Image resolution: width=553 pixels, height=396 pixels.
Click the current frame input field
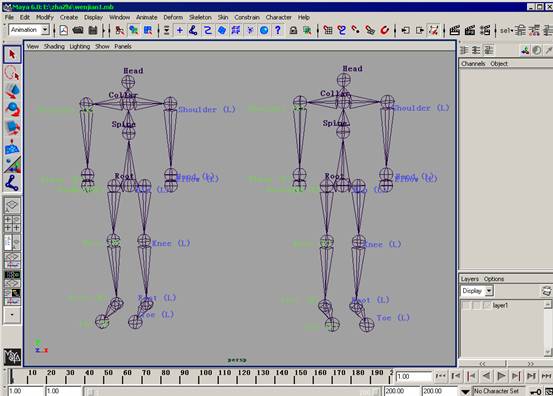click(x=414, y=377)
